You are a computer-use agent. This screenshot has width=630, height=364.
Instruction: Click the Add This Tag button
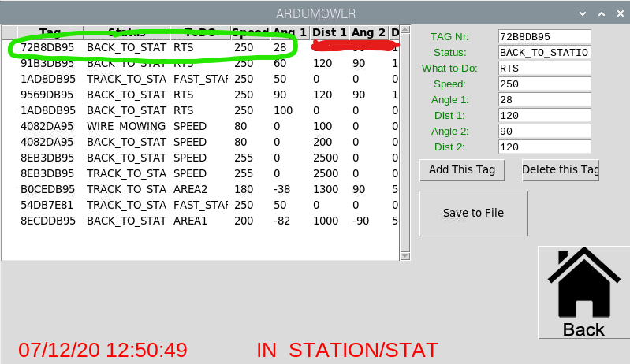pyautogui.click(x=462, y=169)
